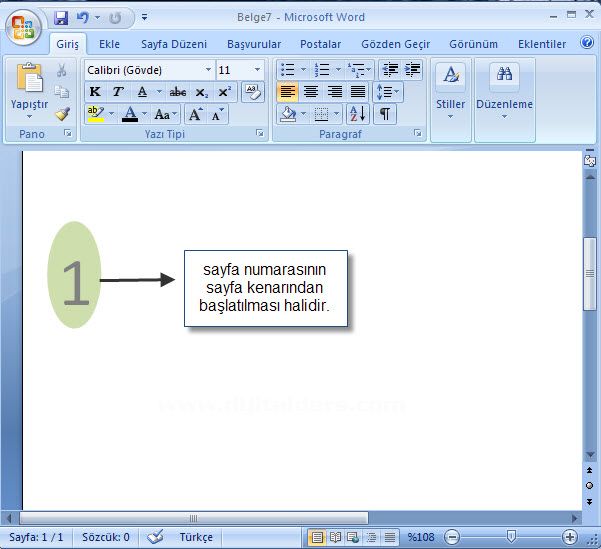
Task: Show paragraph marks with pilcrow icon
Action: pyautogui.click(x=384, y=114)
